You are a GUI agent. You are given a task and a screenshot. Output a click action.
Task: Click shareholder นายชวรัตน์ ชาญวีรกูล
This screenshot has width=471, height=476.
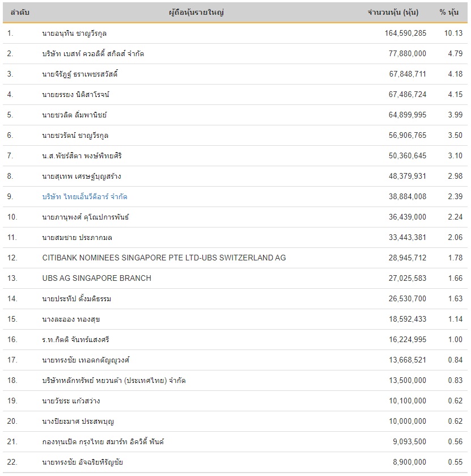[75, 135]
